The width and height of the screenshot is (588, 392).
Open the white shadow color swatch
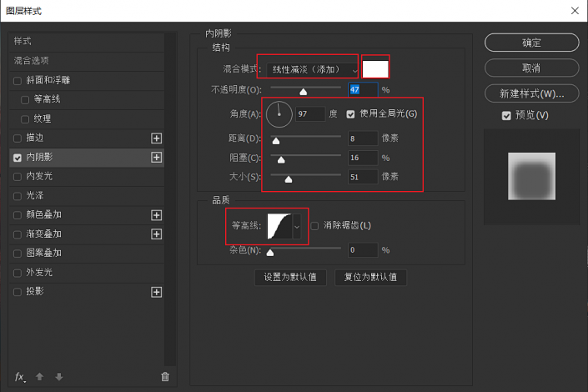[x=376, y=68]
